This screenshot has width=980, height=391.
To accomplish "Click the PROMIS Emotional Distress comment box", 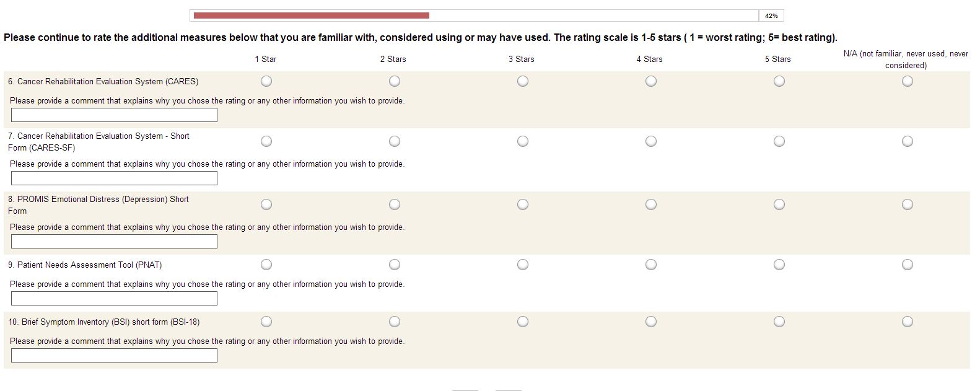I will click(x=114, y=242).
